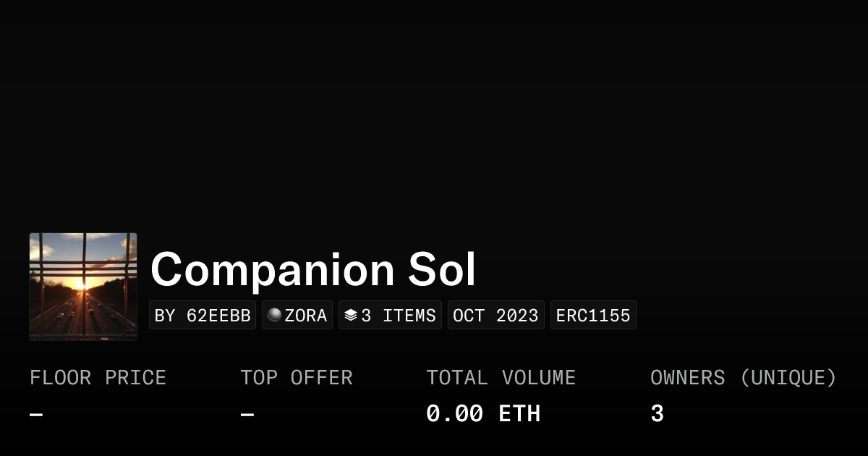The height and width of the screenshot is (456, 868).
Task: Open the sunset collection thumbnail
Action: coord(83,287)
